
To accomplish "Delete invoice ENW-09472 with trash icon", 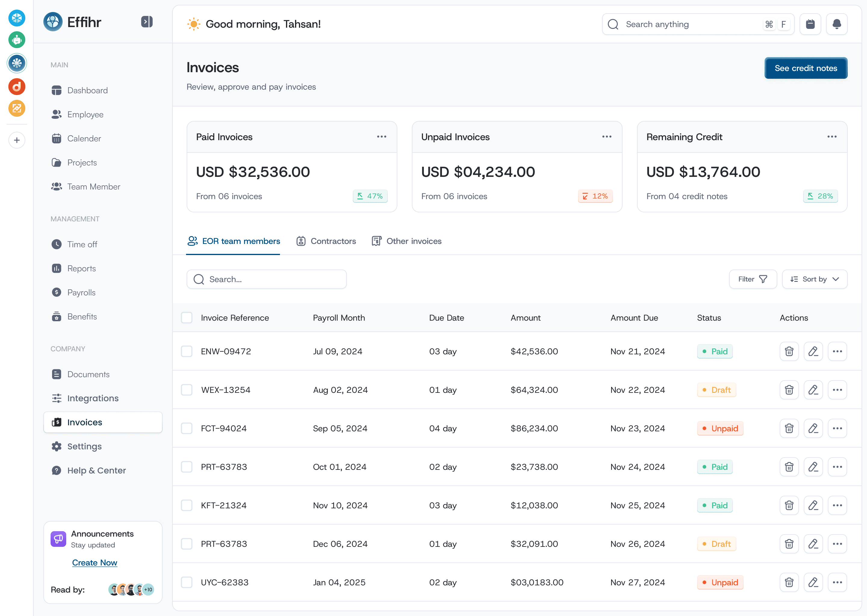I will coord(789,351).
